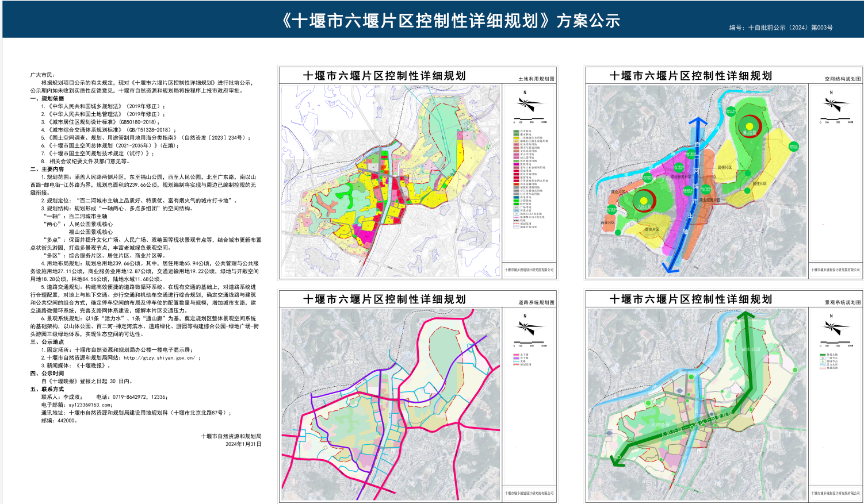This screenshot has height=504, width=864.
Task: Click the scale bar in 土地利用规划图 legend
Action: (529, 120)
